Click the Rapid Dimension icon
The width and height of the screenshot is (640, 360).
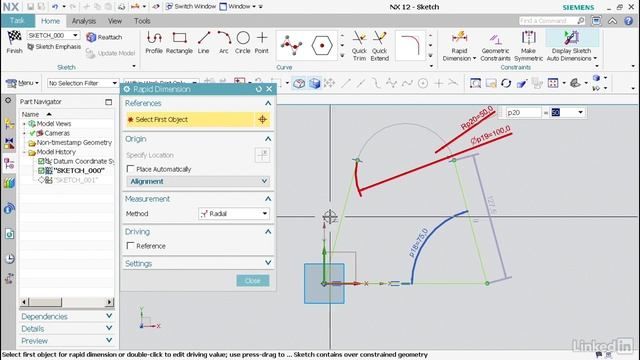(459, 38)
